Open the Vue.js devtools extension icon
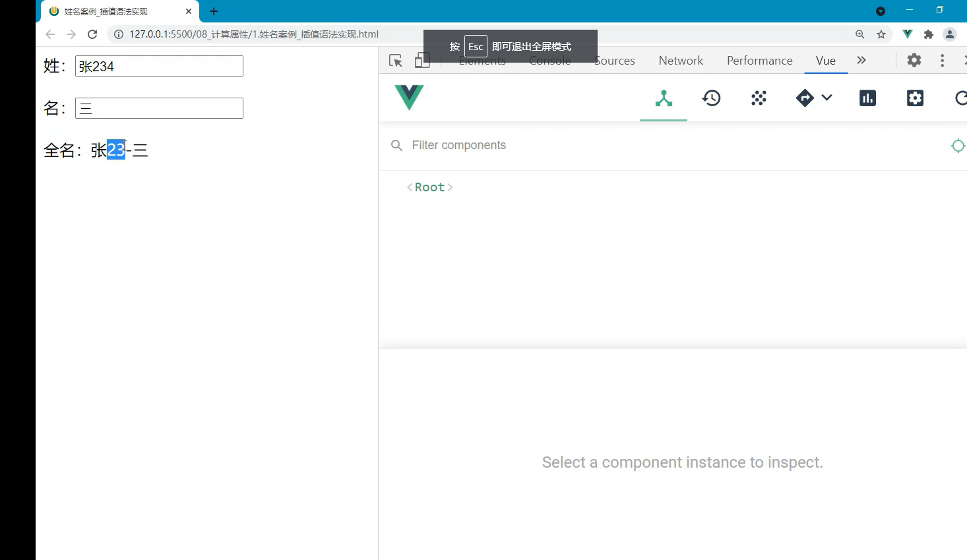967x560 pixels. pyautogui.click(x=908, y=34)
